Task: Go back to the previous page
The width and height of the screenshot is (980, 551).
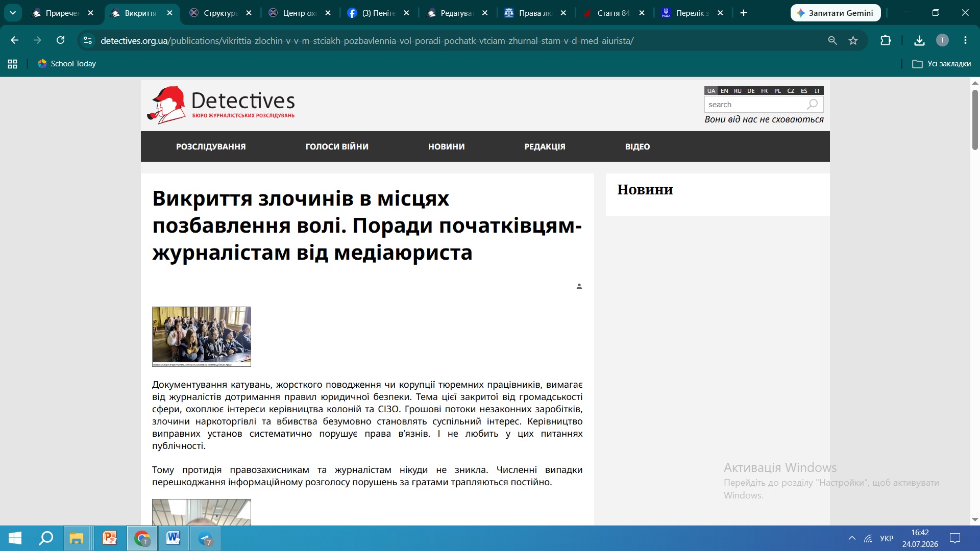Action: point(14,40)
